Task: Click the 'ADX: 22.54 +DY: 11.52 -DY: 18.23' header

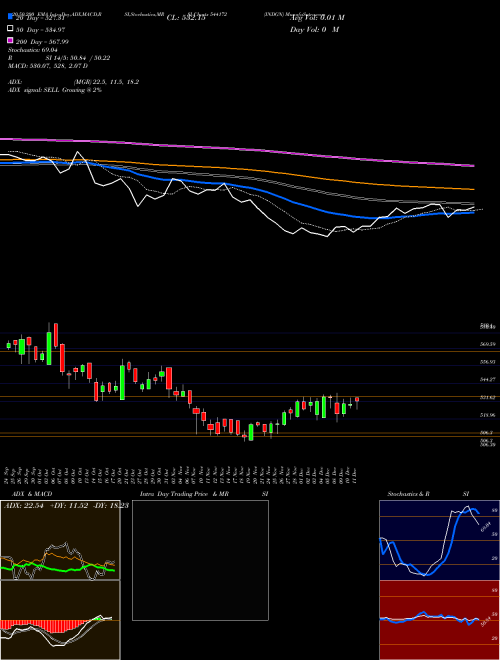Action: tap(65, 506)
